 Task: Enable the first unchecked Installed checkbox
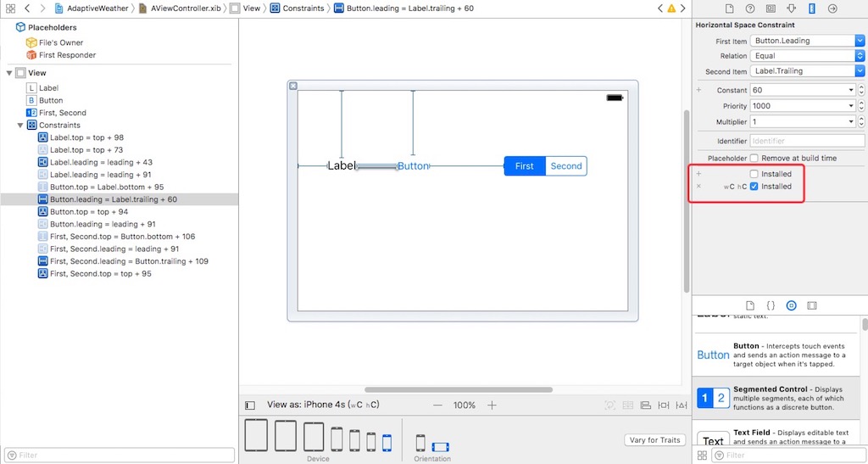[x=754, y=174]
